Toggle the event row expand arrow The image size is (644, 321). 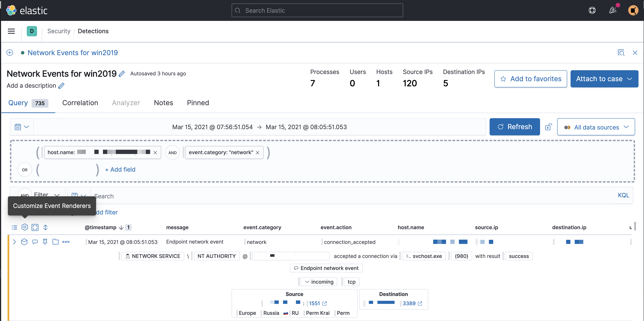pyautogui.click(x=15, y=242)
